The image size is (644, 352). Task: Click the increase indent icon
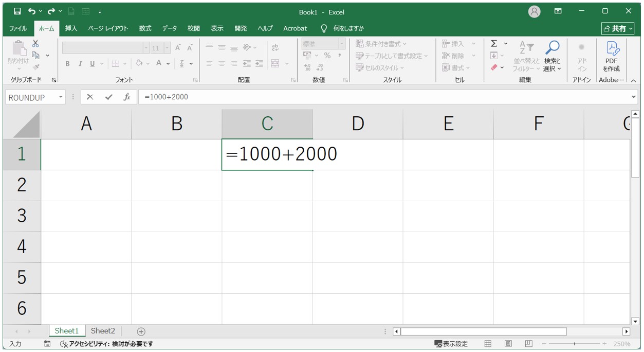tap(259, 63)
